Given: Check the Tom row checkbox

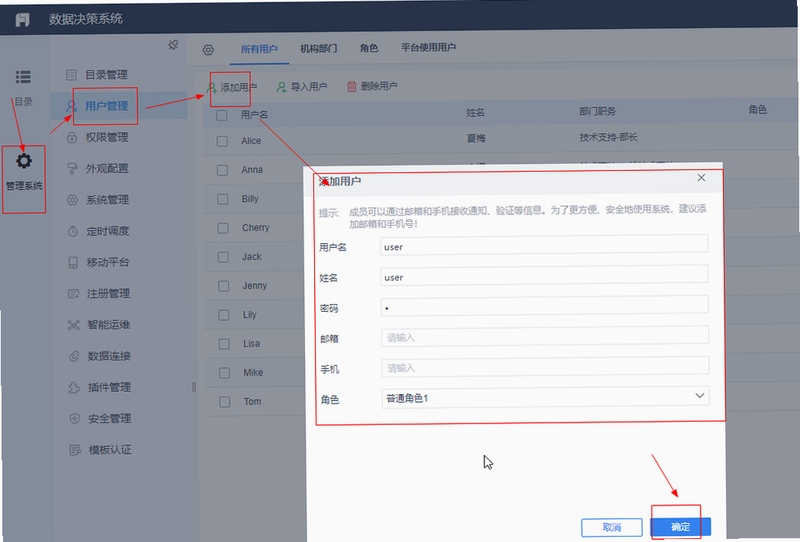Looking at the screenshot, I should pos(224,402).
